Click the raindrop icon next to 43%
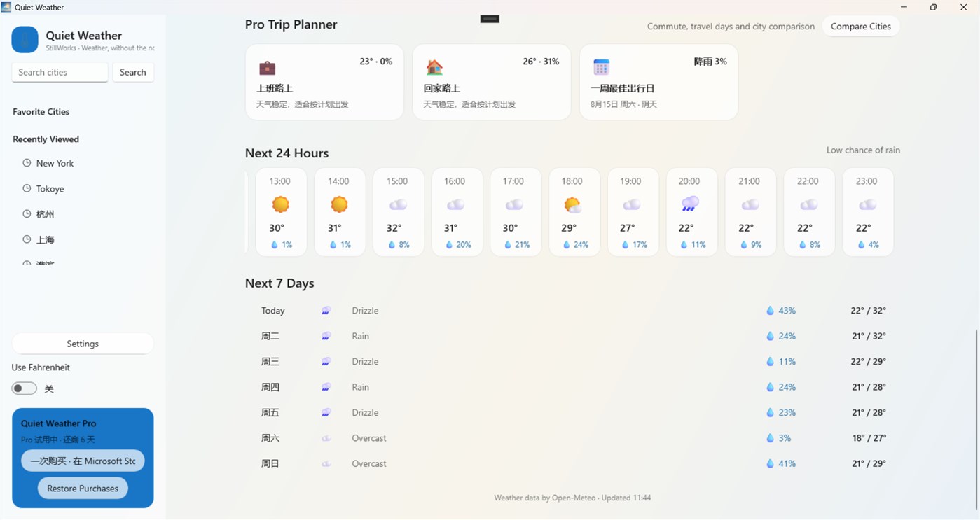The image size is (980, 520). pyautogui.click(x=771, y=311)
